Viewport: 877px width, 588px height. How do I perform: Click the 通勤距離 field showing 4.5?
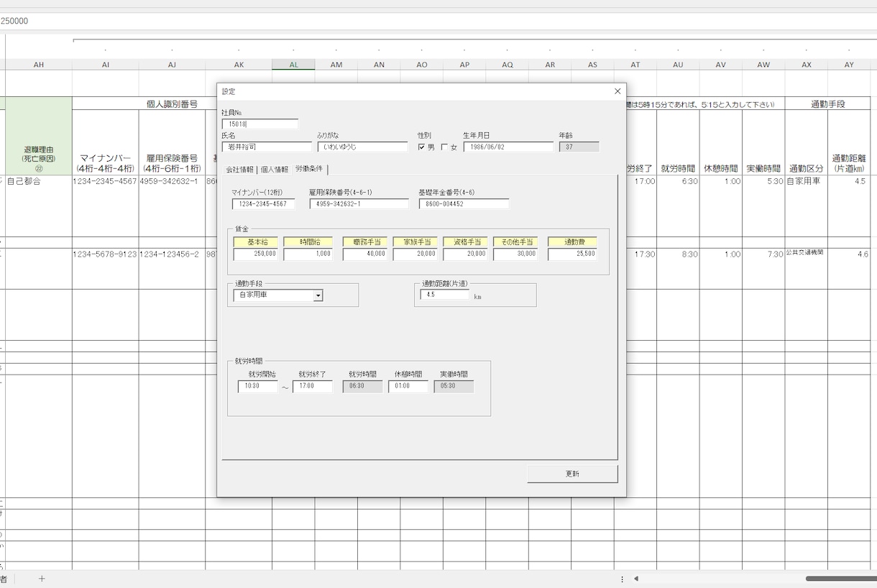[445, 295]
